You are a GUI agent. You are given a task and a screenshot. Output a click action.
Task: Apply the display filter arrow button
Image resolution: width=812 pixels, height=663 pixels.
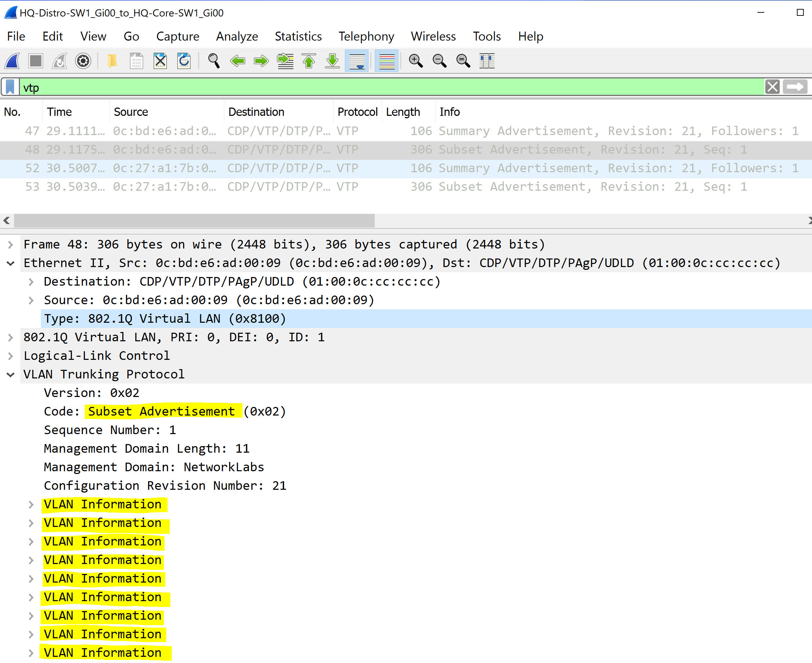[795, 87]
